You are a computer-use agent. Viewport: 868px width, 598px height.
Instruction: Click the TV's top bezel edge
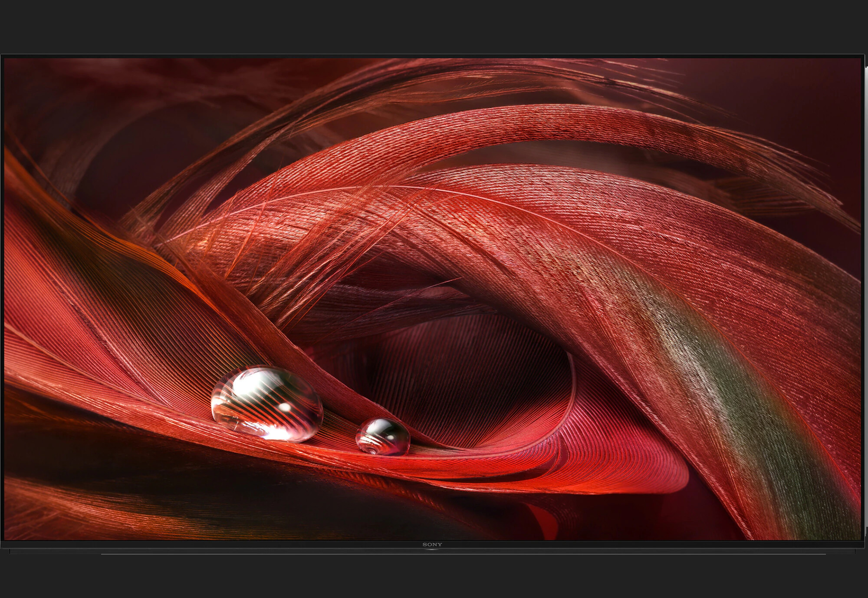pos(434,56)
